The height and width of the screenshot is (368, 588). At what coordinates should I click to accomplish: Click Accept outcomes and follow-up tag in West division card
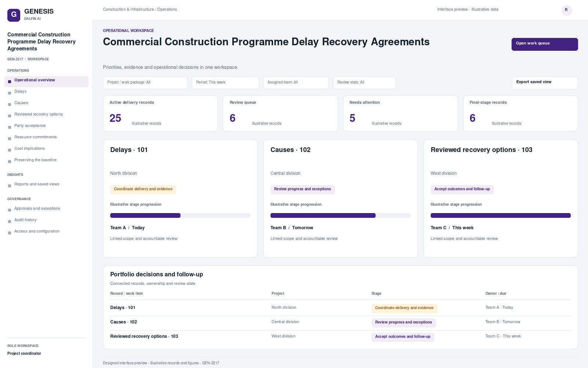[462, 189]
